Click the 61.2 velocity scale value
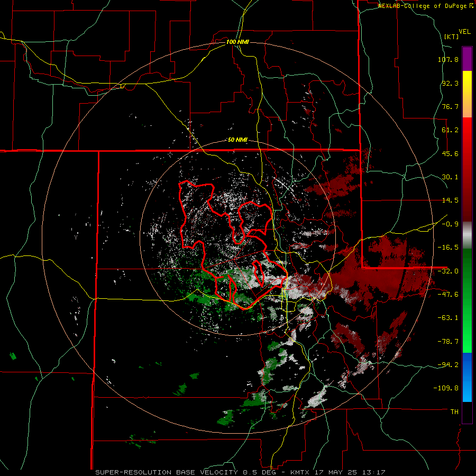The image size is (476, 476). [x=450, y=130]
